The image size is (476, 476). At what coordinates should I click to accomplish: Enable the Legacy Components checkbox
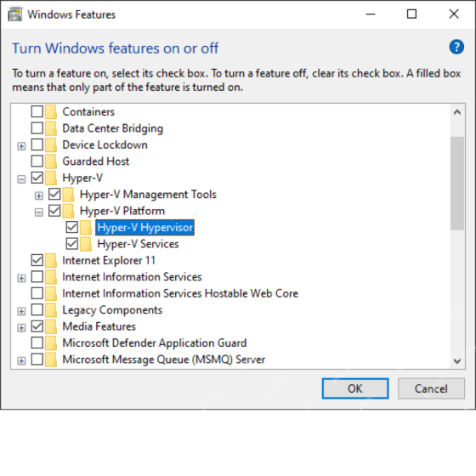point(37,309)
